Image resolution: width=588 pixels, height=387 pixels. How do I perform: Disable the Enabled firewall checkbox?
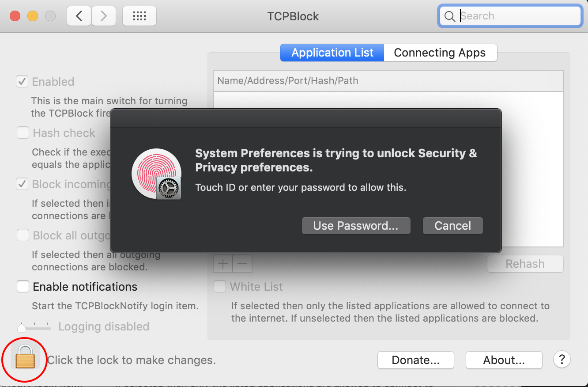[22, 81]
